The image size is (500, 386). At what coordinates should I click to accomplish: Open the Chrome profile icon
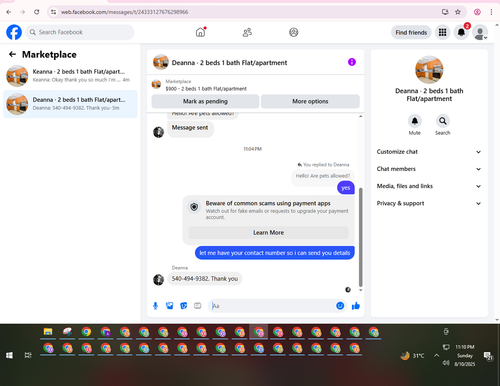point(477,12)
